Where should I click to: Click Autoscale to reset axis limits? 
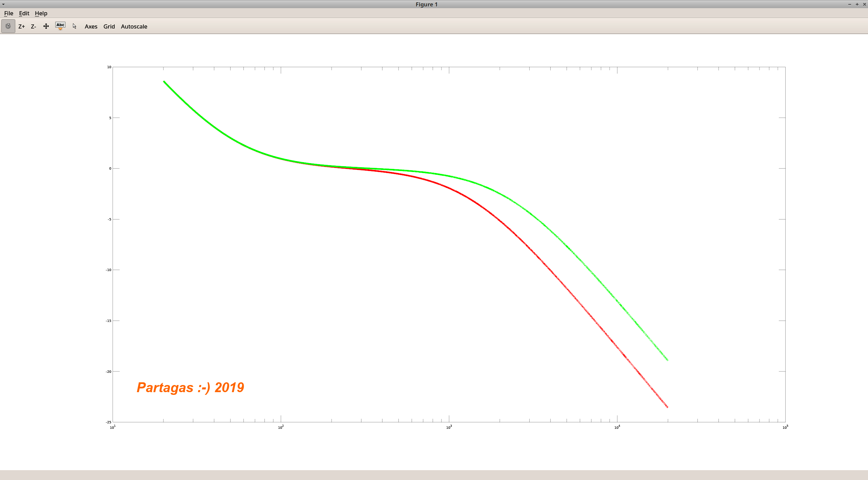[x=134, y=26]
